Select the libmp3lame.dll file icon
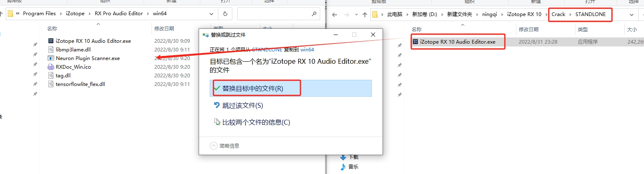Viewport: 644px width, 174px height. point(51,50)
